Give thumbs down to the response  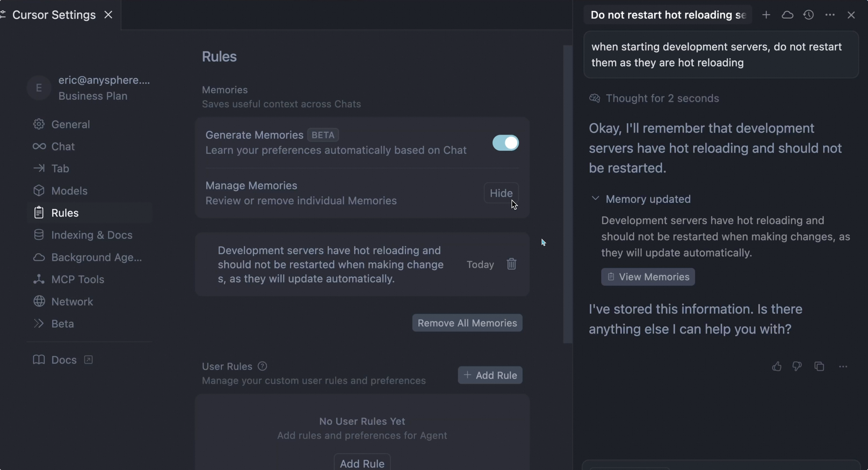(797, 366)
